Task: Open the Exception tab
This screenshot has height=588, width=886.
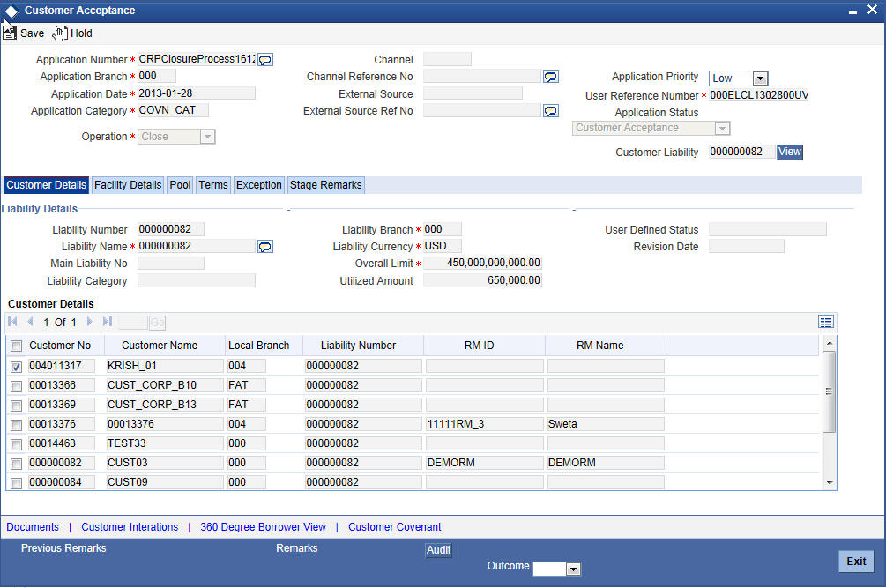Action: click(x=259, y=185)
